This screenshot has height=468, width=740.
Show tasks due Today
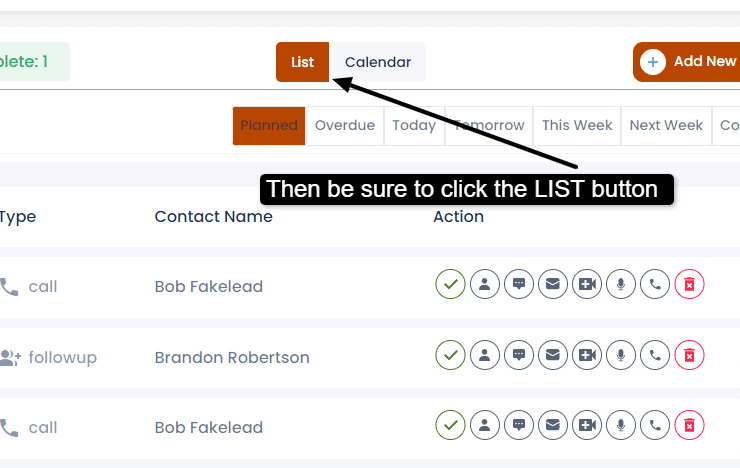point(414,126)
